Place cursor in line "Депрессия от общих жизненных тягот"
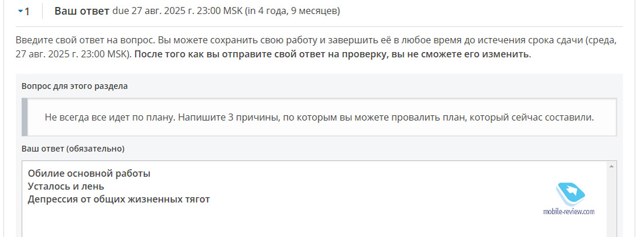 pos(119,200)
